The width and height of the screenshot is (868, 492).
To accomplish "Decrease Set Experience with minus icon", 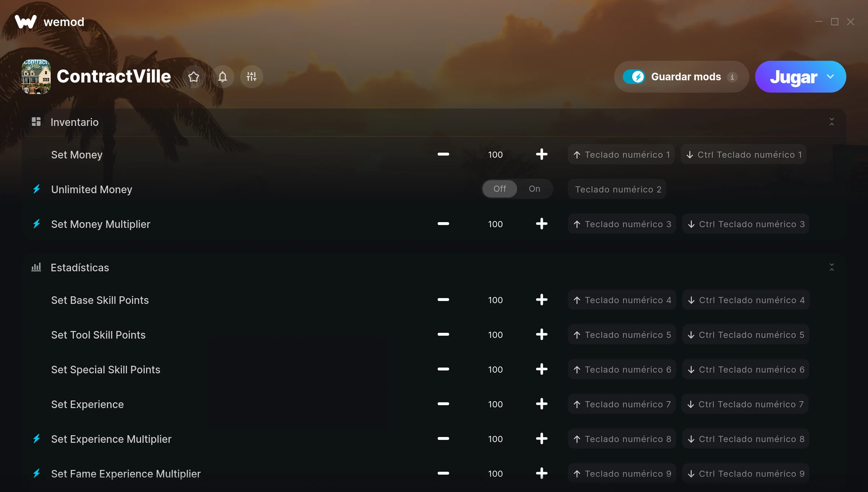I will pos(443,404).
